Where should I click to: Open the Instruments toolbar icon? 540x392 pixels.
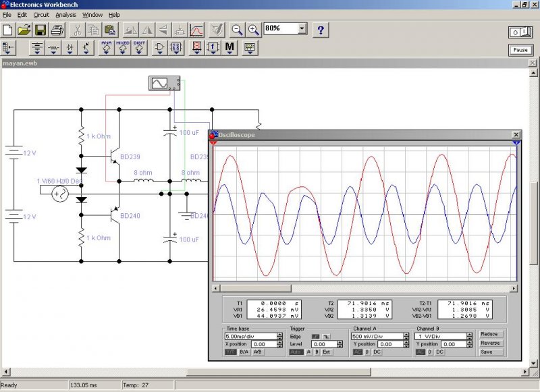tap(250, 48)
